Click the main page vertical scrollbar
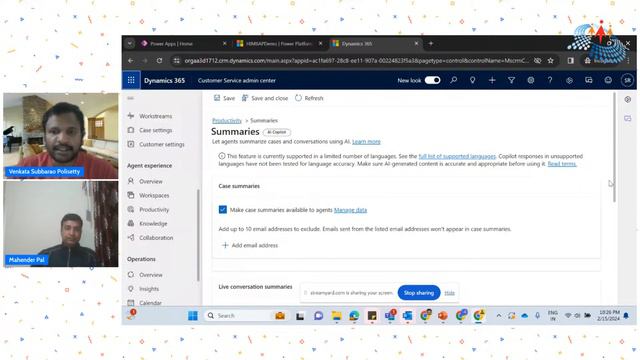 pos(614,147)
